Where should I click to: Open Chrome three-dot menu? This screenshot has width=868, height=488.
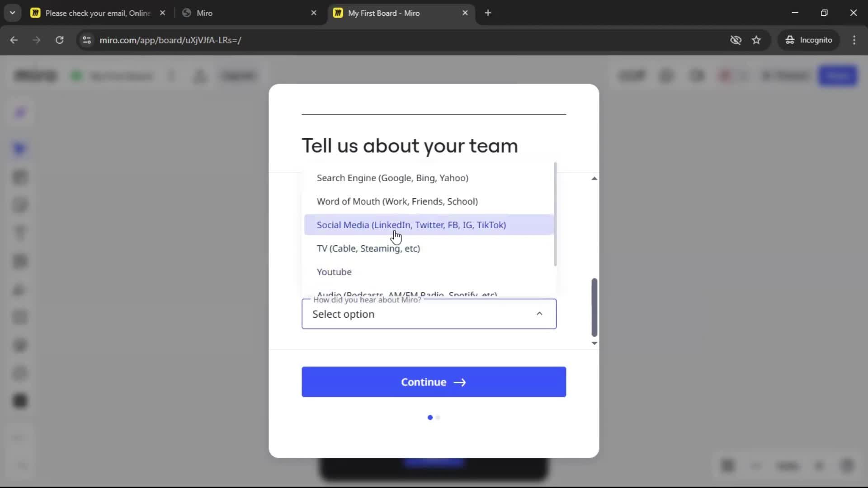854,40
